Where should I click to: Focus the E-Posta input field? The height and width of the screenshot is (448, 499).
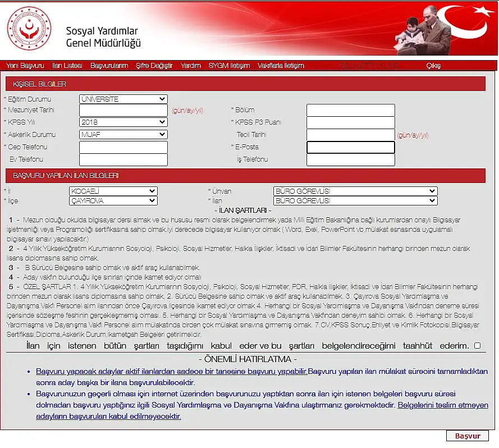(x=351, y=147)
